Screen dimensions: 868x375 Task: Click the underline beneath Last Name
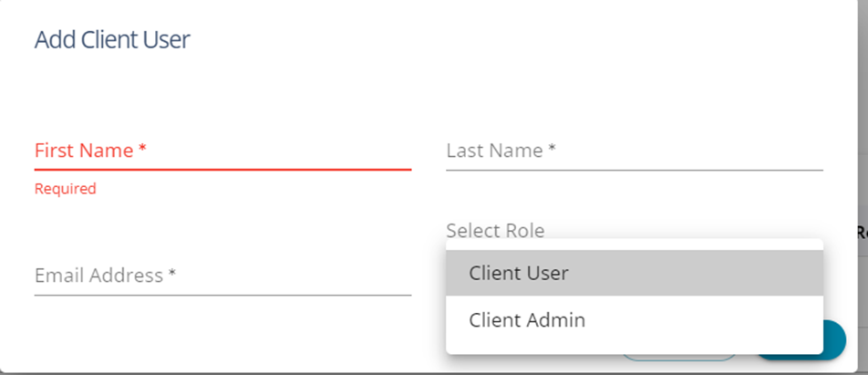634,170
